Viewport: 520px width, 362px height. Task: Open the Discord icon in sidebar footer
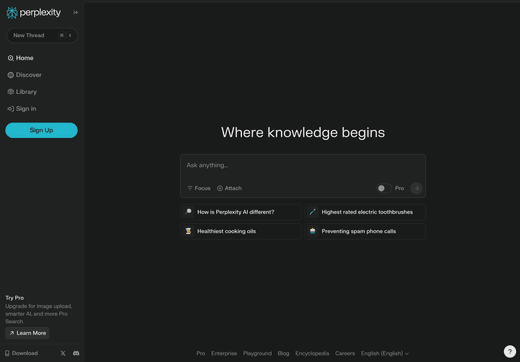pyautogui.click(x=76, y=353)
